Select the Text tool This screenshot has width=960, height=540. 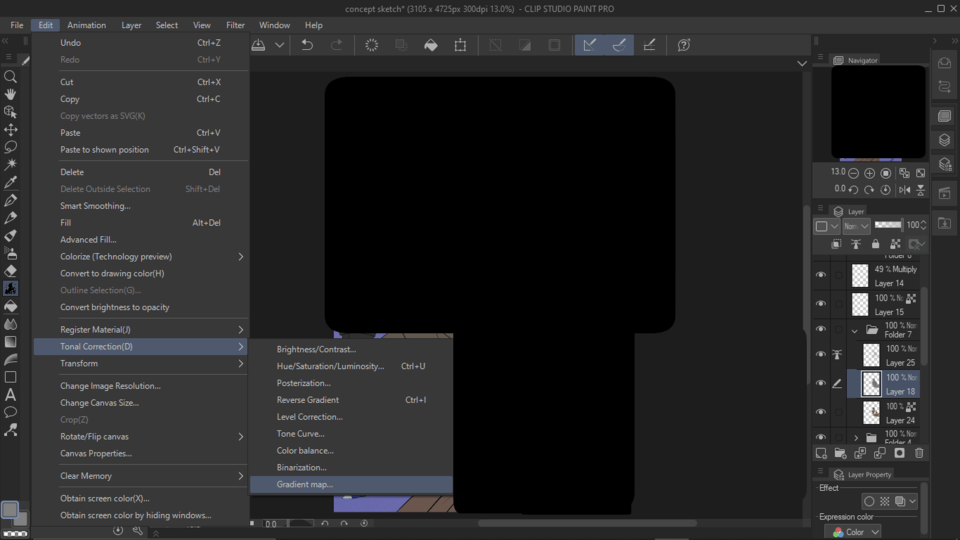(11, 395)
